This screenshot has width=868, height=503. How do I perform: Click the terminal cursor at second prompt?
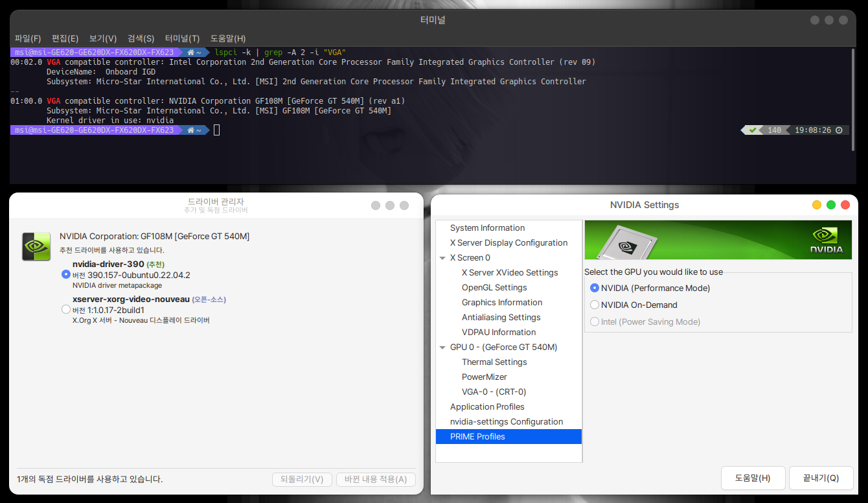217,130
